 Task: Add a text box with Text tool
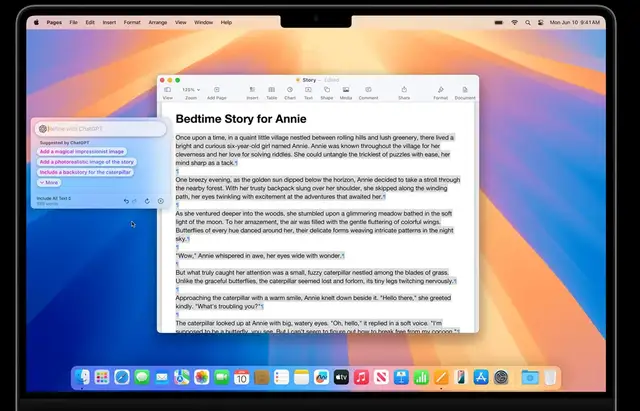click(x=308, y=91)
